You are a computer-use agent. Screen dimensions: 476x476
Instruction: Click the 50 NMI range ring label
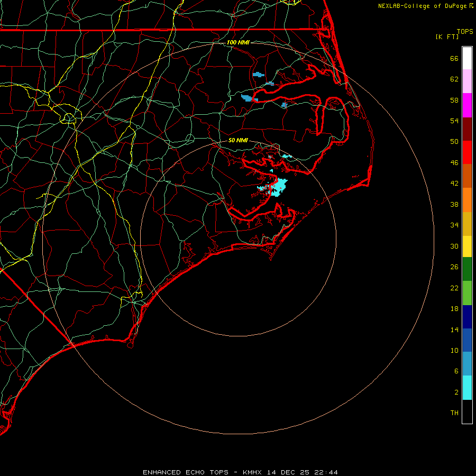tap(238, 140)
